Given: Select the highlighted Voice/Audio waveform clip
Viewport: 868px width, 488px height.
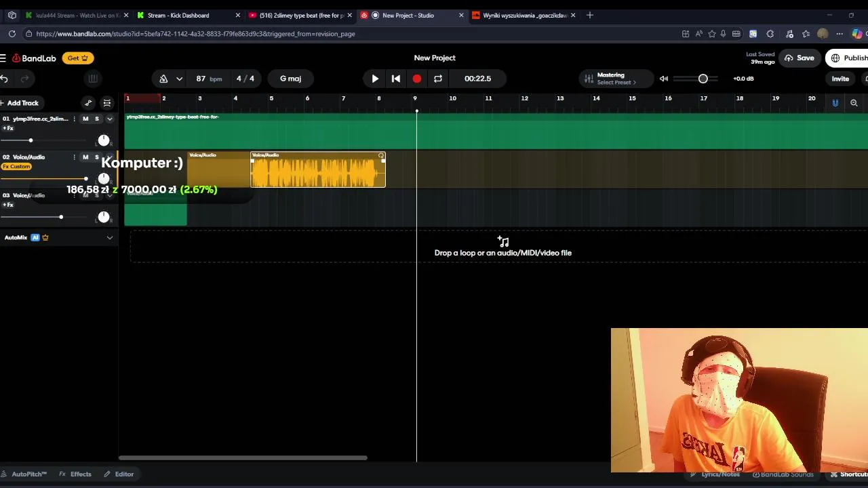Looking at the screenshot, I should tap(318, 170).
